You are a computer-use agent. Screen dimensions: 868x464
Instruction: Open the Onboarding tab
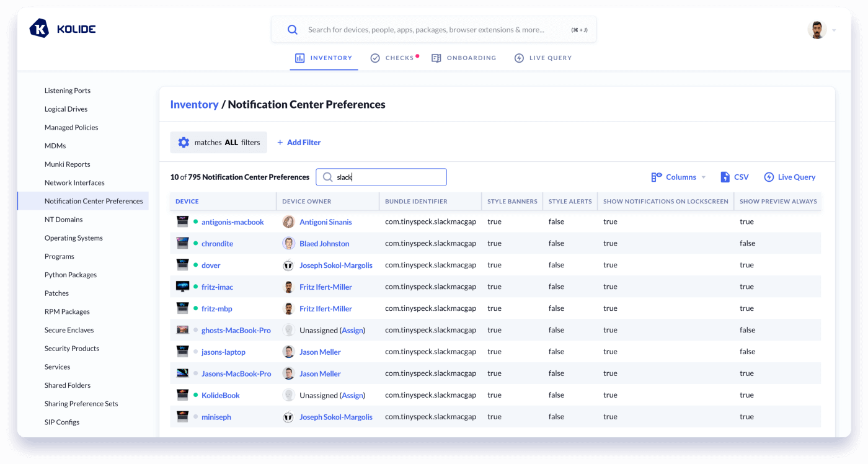[x=464, y=58]
